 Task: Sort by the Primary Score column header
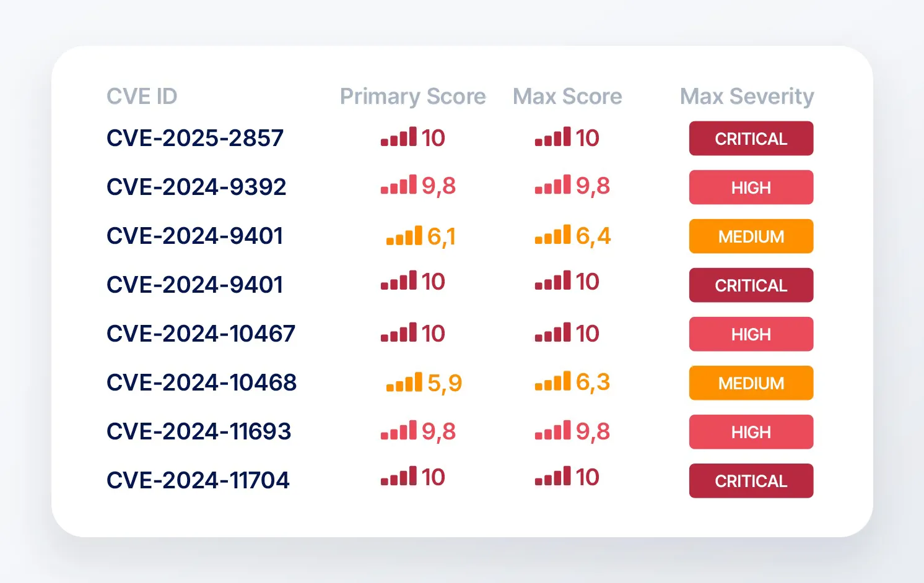[413, 97]
